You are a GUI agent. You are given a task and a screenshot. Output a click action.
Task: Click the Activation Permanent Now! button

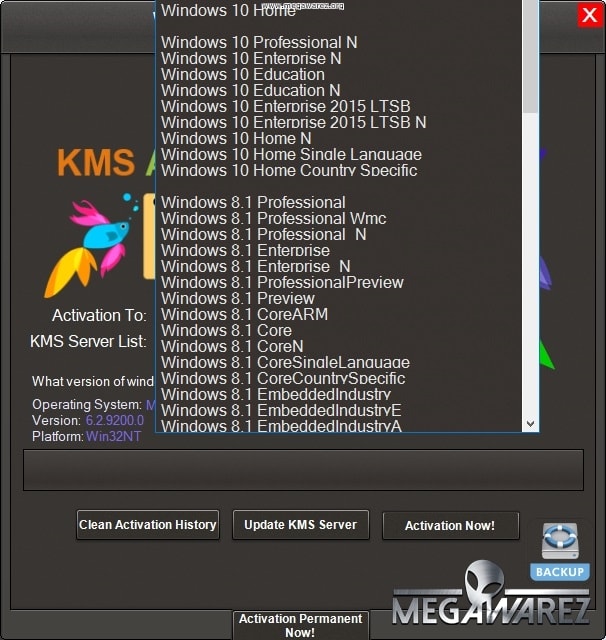click(301, 625)
